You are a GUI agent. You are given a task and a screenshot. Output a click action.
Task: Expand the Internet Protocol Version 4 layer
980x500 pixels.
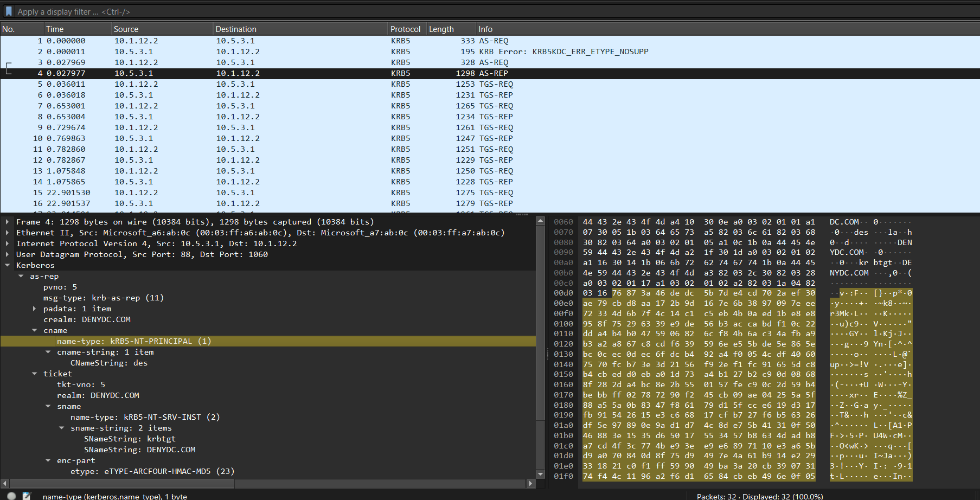(7, 243)
